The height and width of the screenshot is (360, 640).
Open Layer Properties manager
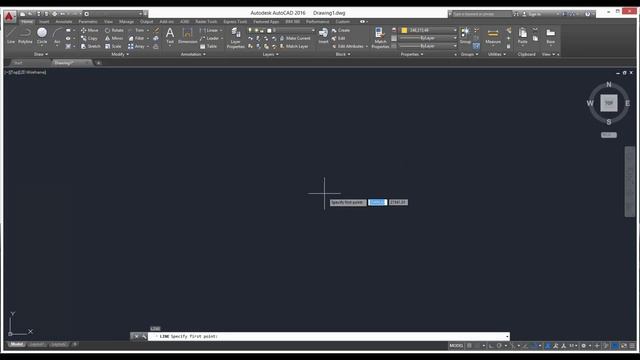pos(236,38)
